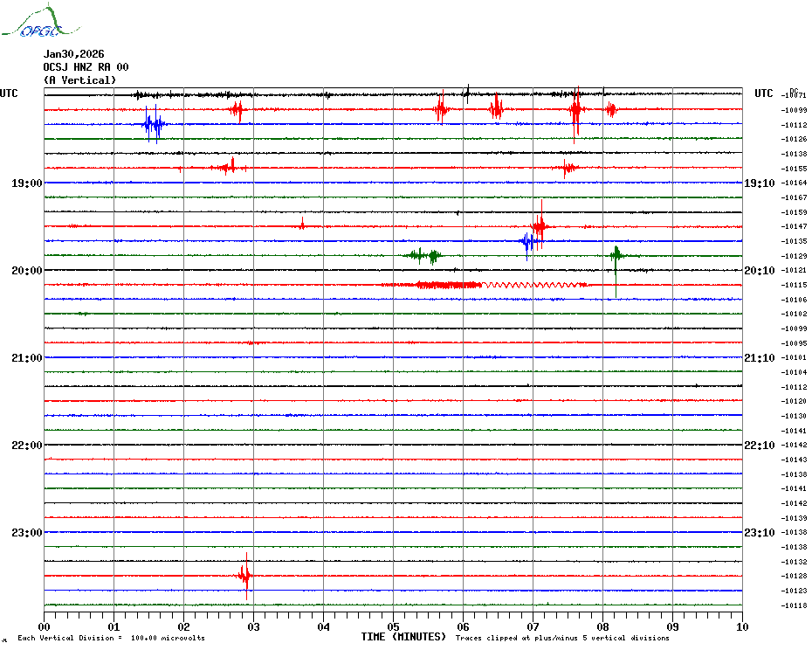Select the 10 tick on the minutes axis

coord(741,626)
